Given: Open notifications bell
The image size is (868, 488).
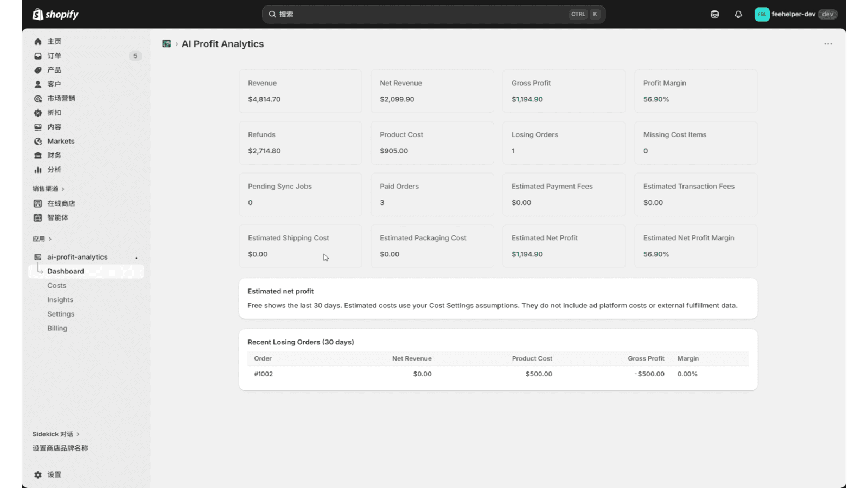Looking at the screenshot, I should point(738,14).
